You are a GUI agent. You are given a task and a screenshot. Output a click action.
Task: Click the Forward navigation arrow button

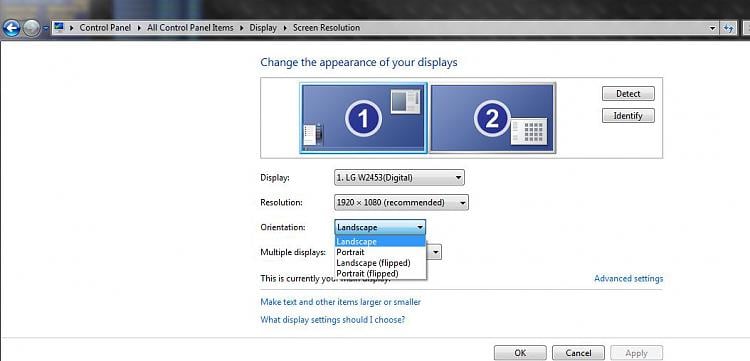pos(32,28)
